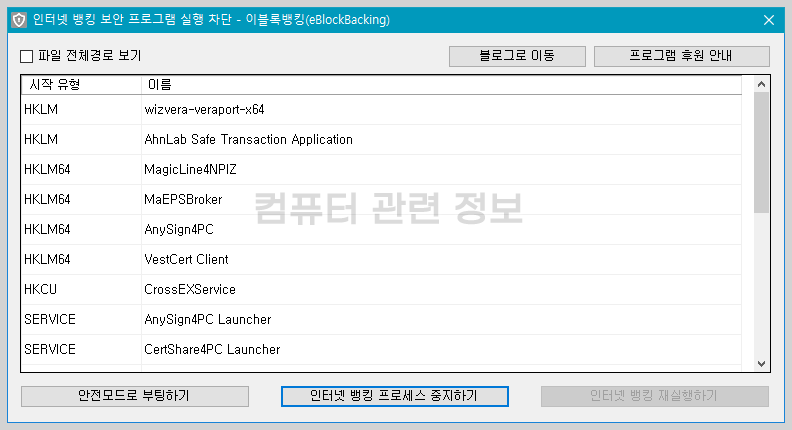The image size is (792, 430).
Task: Select AnySign4PC entry
Action: (x=381, y=229)
